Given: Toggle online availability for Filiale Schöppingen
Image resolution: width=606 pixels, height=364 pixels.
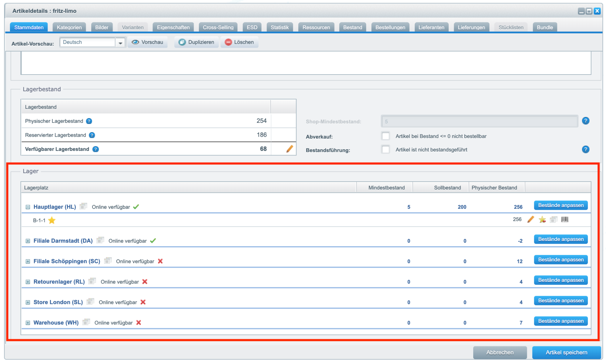Looking at the screenshot, I should [160, 261].
